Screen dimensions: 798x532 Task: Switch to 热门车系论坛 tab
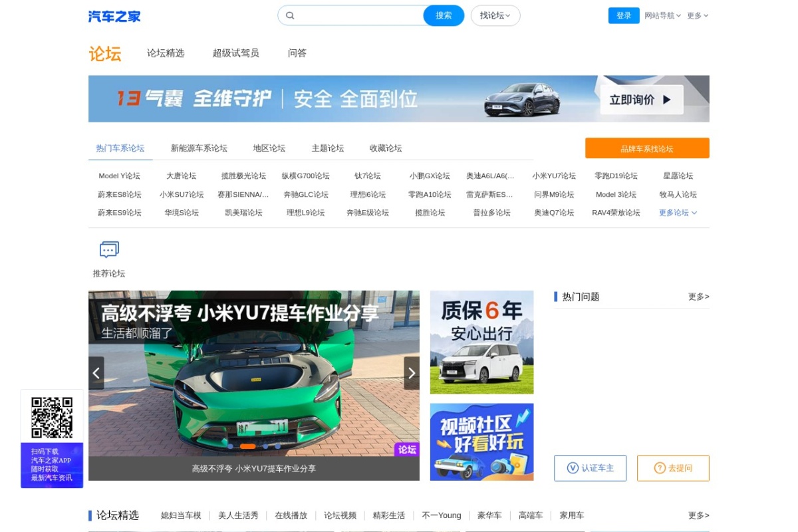tap(120, 148)
